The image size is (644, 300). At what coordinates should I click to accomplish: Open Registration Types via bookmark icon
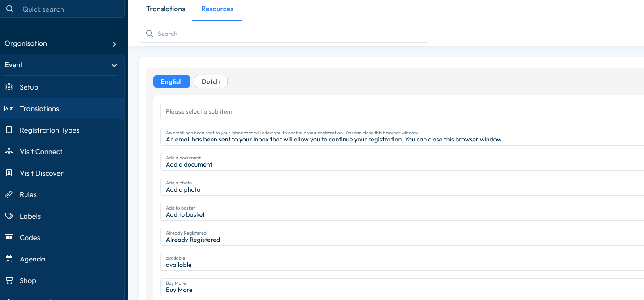pyautogui.click(x=9, y=130)
